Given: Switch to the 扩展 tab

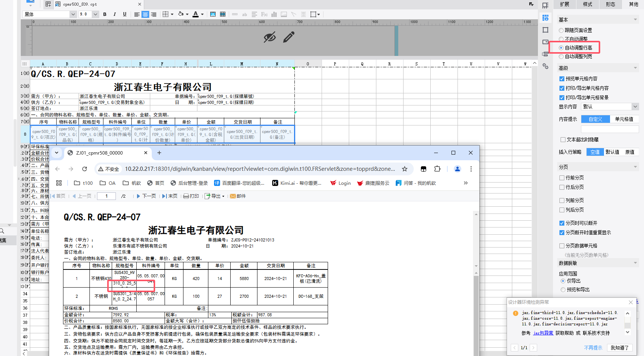Looking at the screenshot, I should tap(565, 4).
